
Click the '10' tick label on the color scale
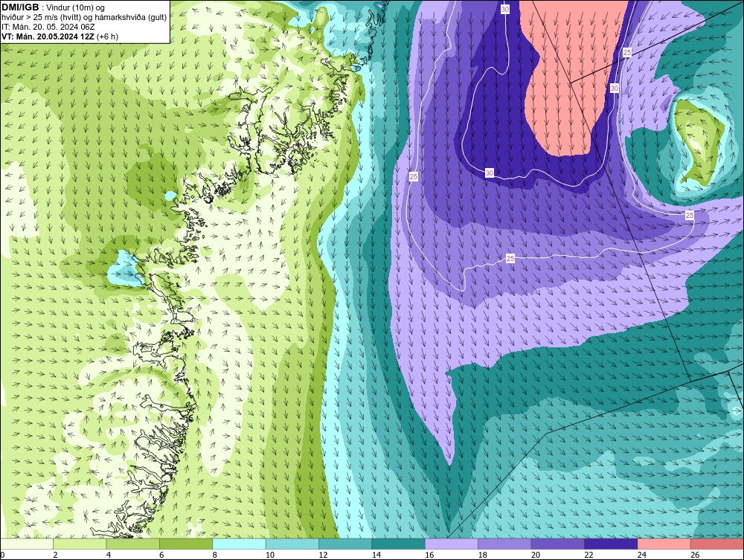point(270,555)
